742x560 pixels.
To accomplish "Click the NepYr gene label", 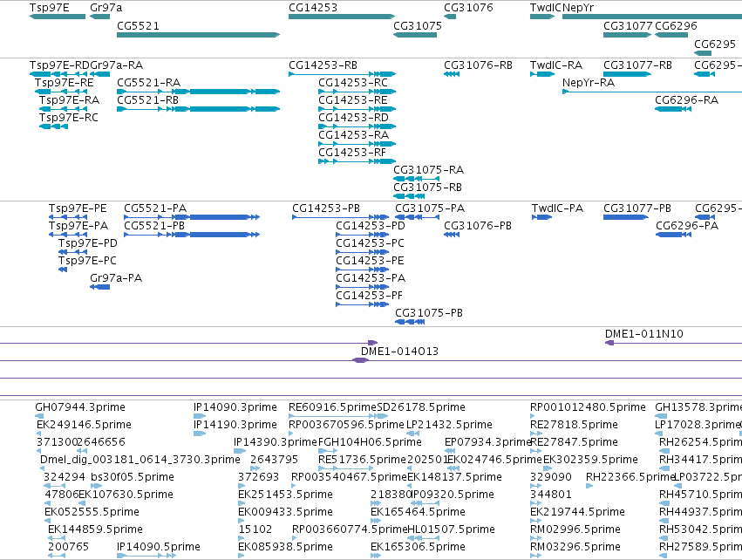I will pyautogui.click(x=578, y=8).
